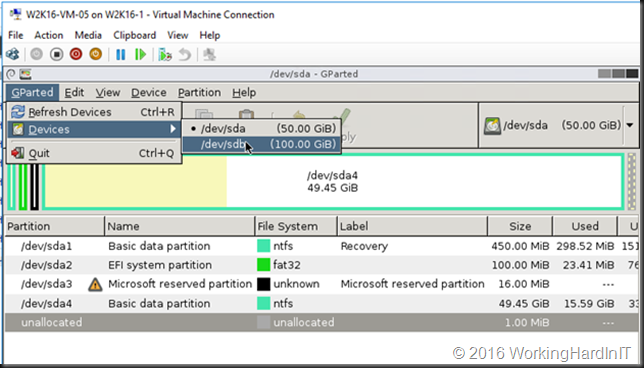Screen dimensions: 644x368
Task: Open the GParted View menu
Action: click(108, 92)
